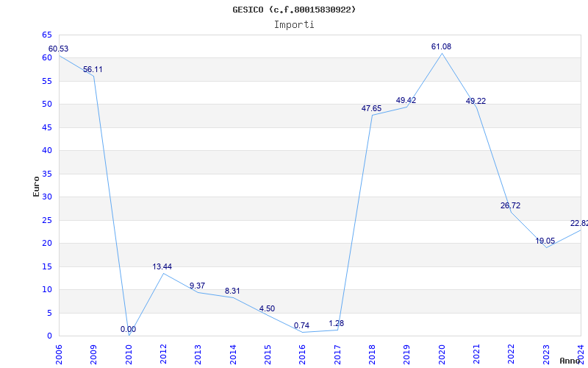The height and width of the screenshot is (368, 588).
Task: Click x-axis year 2023
Action: click(546, 354)
